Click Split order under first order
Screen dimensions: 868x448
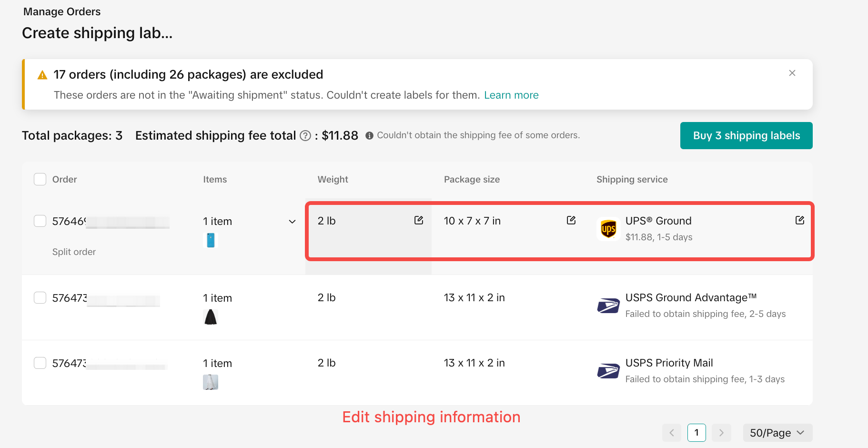[74, 252]
